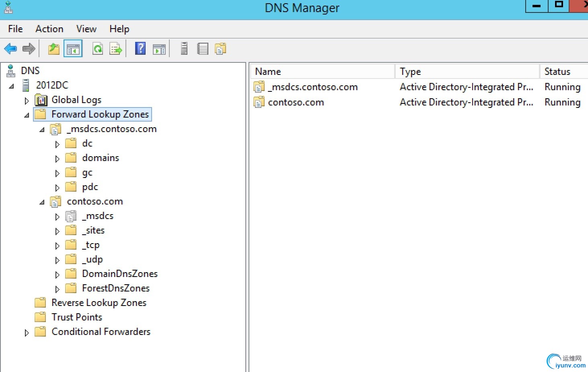
Task: Expand the _sites folder node
Action: pos(57,231)
